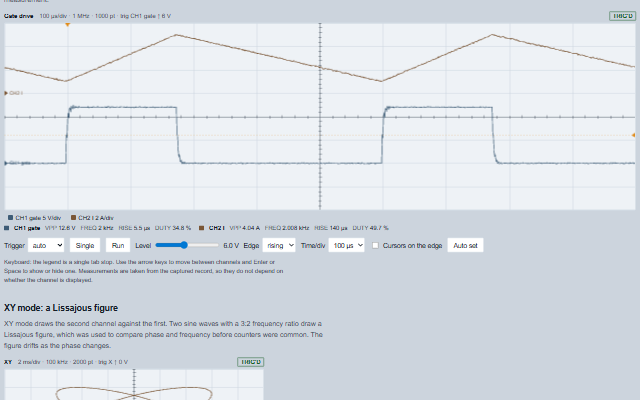Click the blue CH1 gate measurement swatch
640x400 pixels.
7,228
